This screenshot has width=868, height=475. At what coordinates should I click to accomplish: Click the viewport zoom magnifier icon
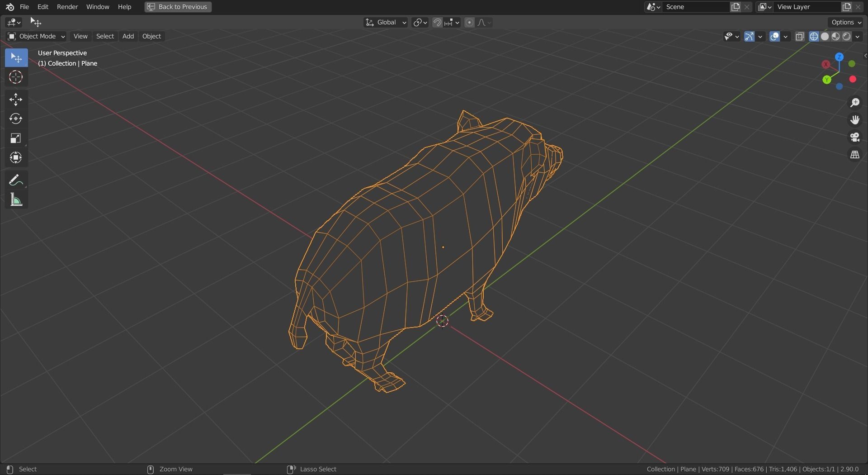[x=855, y=103]
